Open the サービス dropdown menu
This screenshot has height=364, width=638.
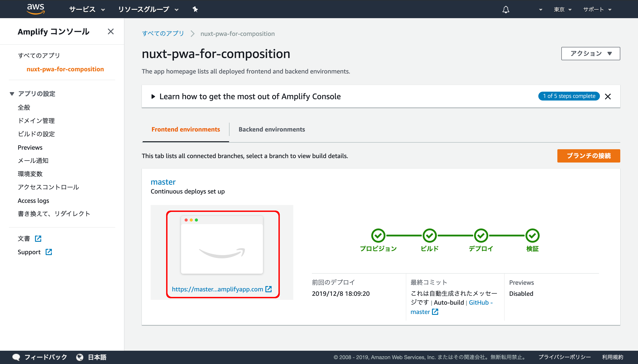[87, 10]
